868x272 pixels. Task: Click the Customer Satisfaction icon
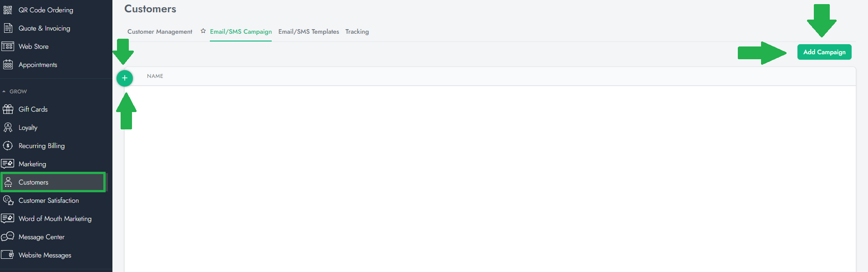click(8, 200)
